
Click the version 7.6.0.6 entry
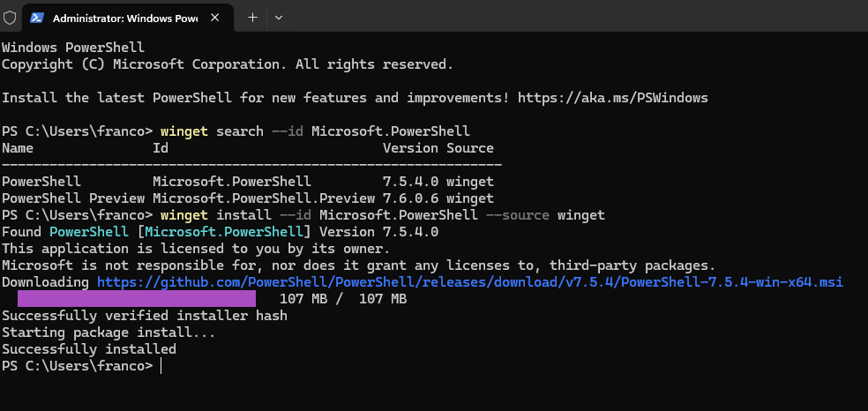pos(410,198)
